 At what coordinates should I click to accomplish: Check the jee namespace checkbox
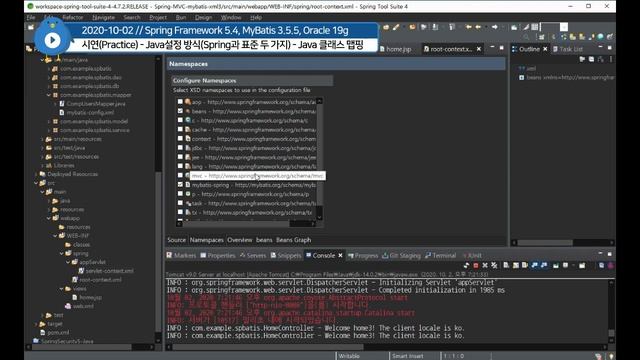point(180,157)
